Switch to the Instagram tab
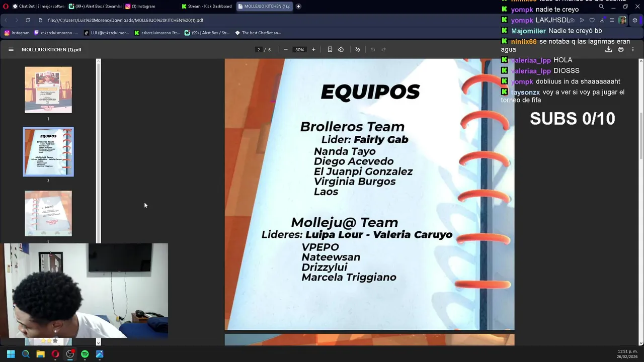Screen dimensions: 644x362 pos(150,6)
